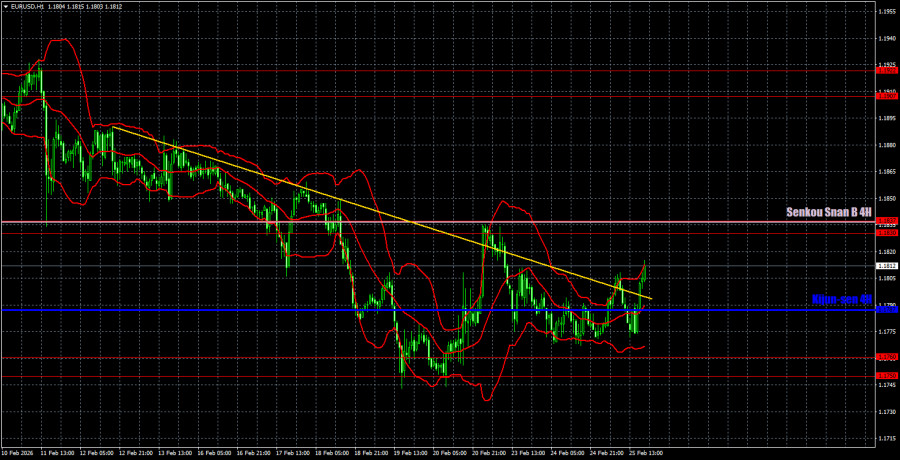This screenshot has height=460, width=900.
Task: Click the red 1.1830 level price tag
Action: tap(887, 233)
